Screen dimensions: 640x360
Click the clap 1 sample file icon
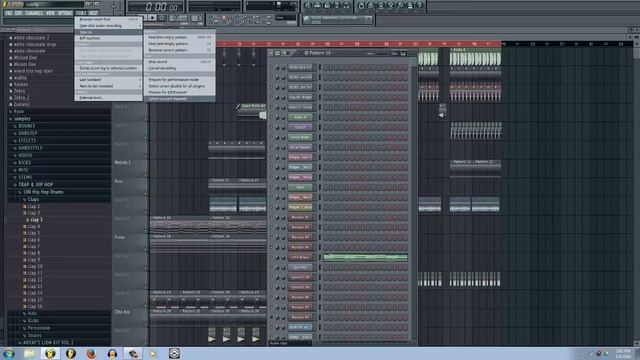click(24, 207)
